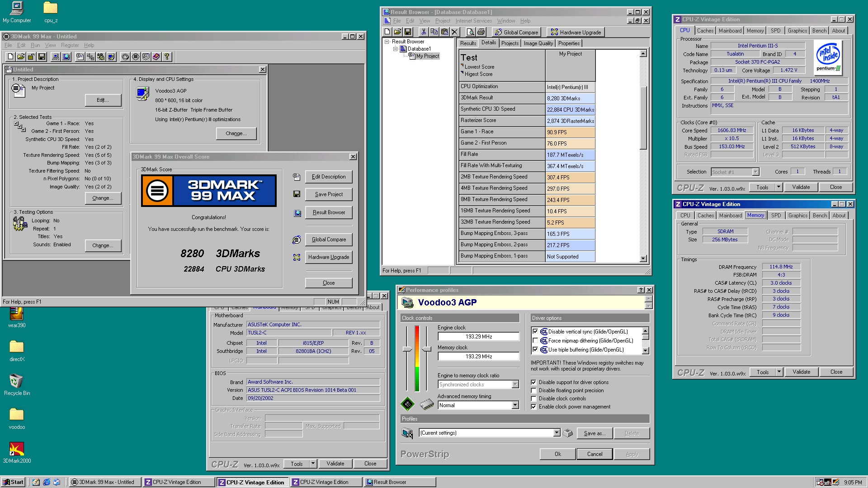Enable Force mipmap dithering (Glide/OpenGL) checkbox
Screen dimensions: 868x488
[535, 341]
